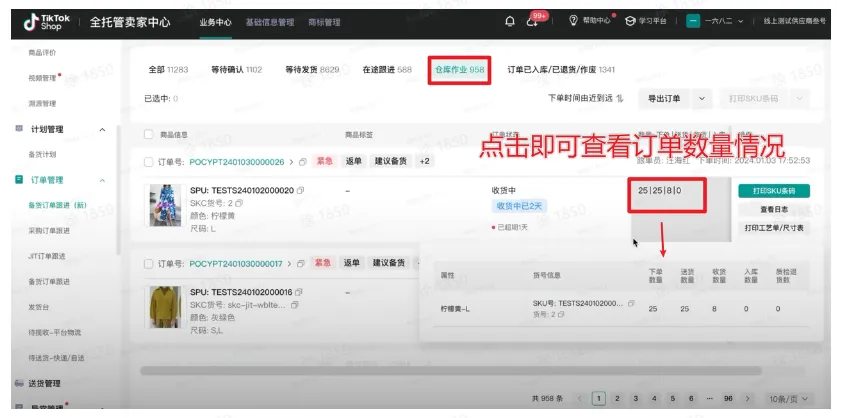842x418 pixels.
Task: Expand details arrow of order POCYPT2401030000026
Action: point(291,162)
